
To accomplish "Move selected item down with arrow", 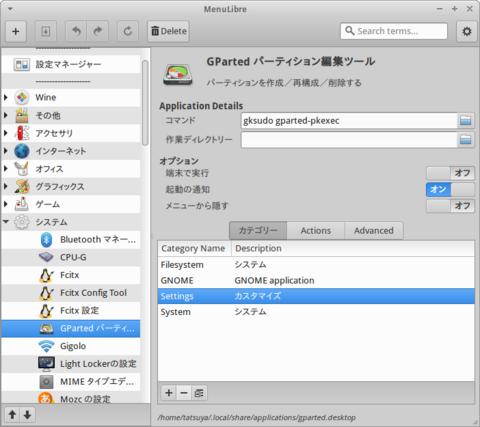I will pos(27,415).
